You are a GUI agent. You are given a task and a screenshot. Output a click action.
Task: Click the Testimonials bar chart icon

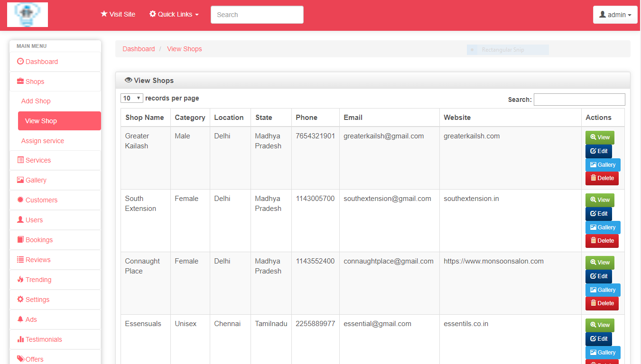click(x=20, y=339)
